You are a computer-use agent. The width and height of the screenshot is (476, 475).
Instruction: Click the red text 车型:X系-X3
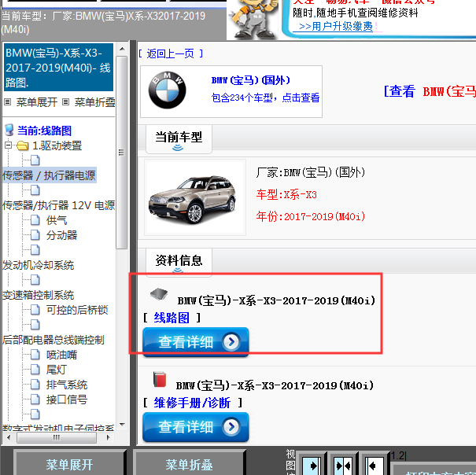(286, 194)
